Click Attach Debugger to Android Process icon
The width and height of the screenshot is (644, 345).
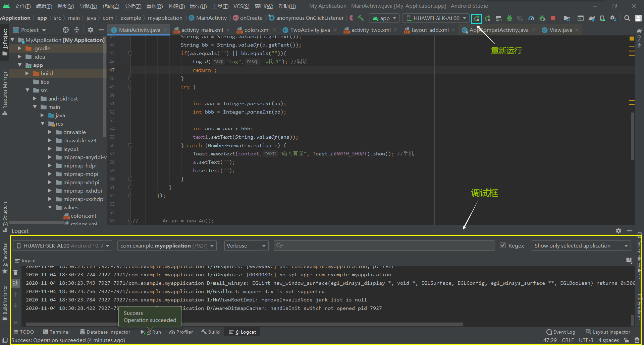pos(542,18)
